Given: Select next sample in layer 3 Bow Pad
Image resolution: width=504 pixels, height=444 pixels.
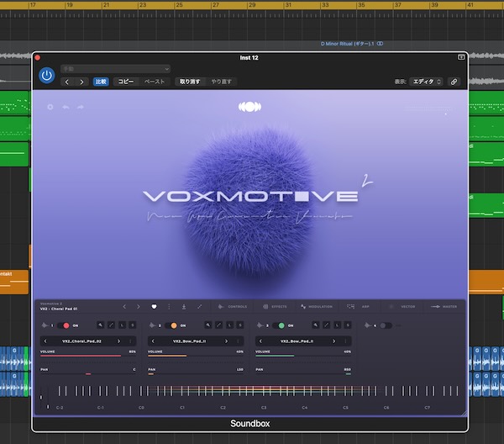Looking at the screenshot, I should (x=334, y=341).
